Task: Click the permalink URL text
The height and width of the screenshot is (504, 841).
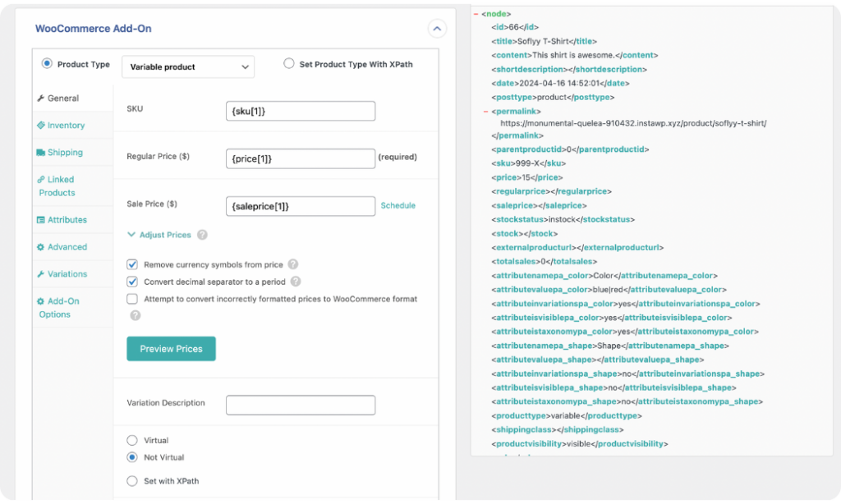Action: click(x=633, y=123)
